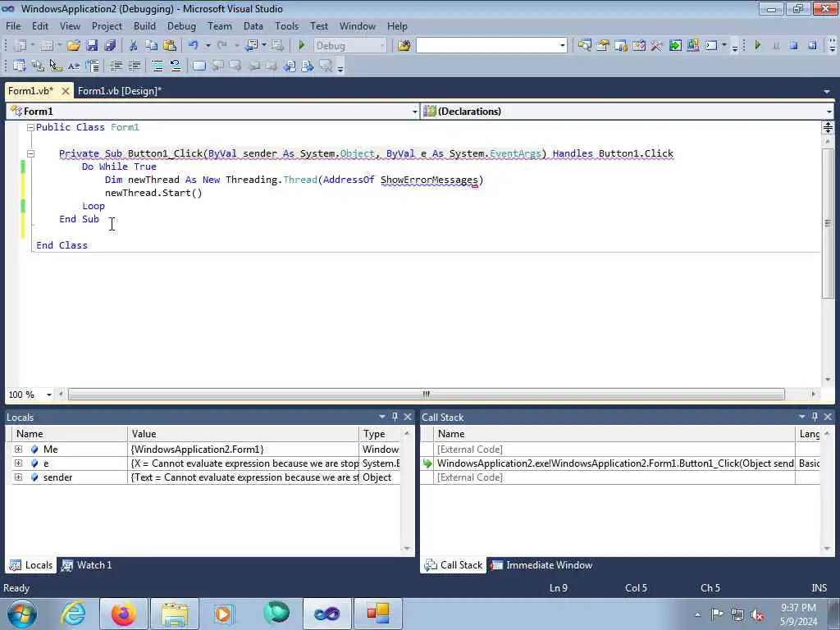Click the Open File toolbar icon

[x=73, y=46]
